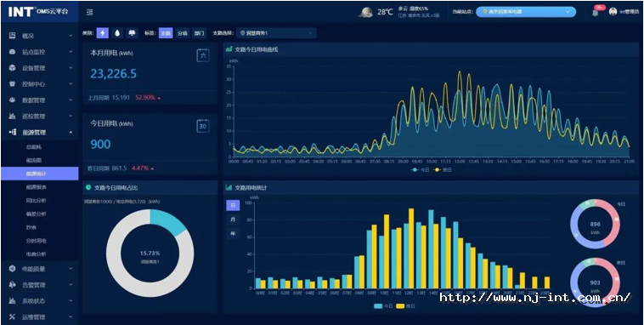Select the third energy category icon
This screenshot has height=325, width=644.
pyautogui.click(x=132, y=33)
